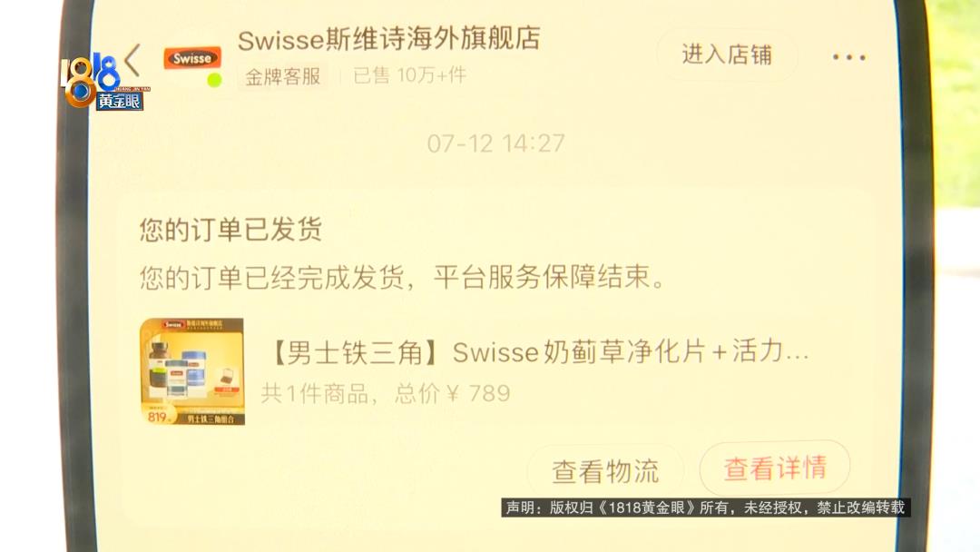The width and height of the screenshot is (980, 552).
Task: Click the 进入店铺 button
Action: [x=727, y=55]
